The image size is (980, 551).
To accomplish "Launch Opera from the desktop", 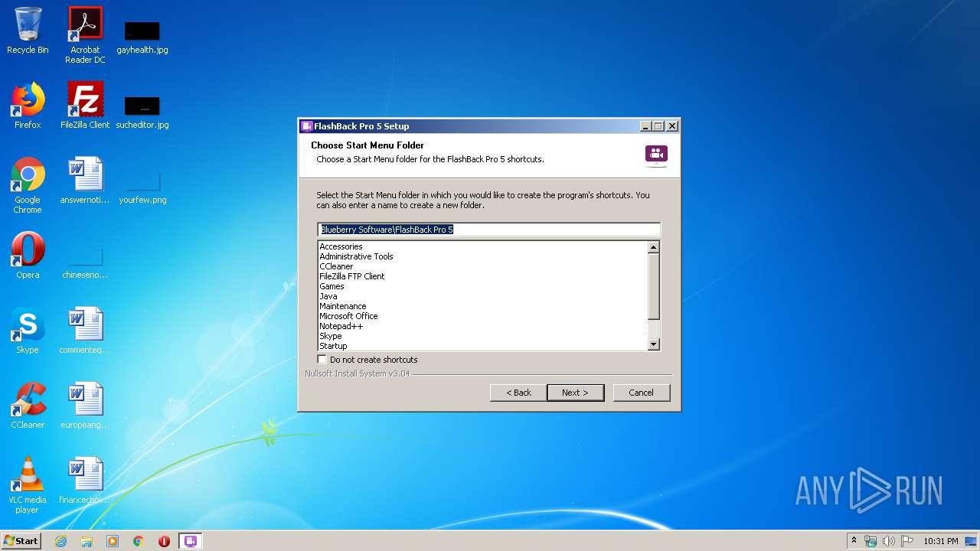I will [28, 256].
